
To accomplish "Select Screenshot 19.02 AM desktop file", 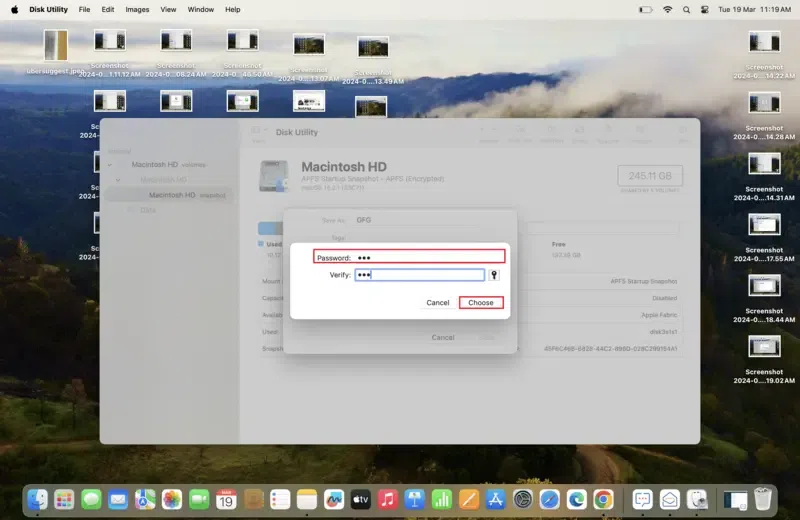I will coord(764,360).
